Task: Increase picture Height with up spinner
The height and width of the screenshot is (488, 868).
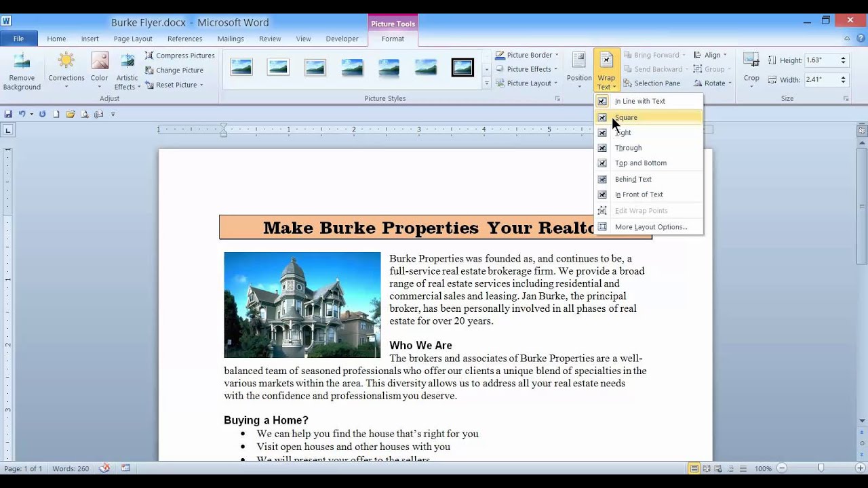Action: 843,58
